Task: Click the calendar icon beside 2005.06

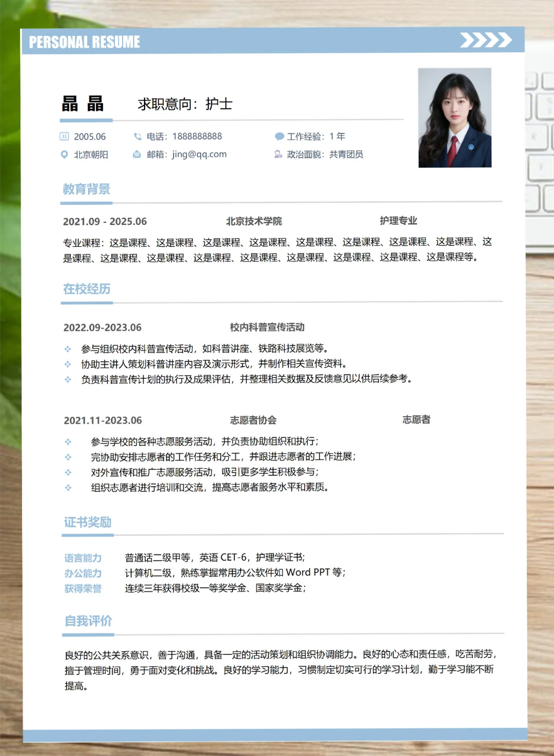Action: tap(64, 137)
